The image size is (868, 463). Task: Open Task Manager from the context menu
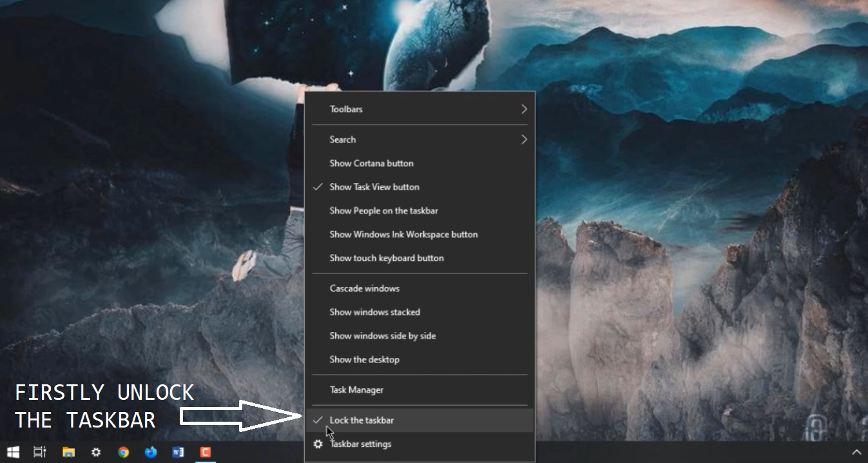click(420, 389)
